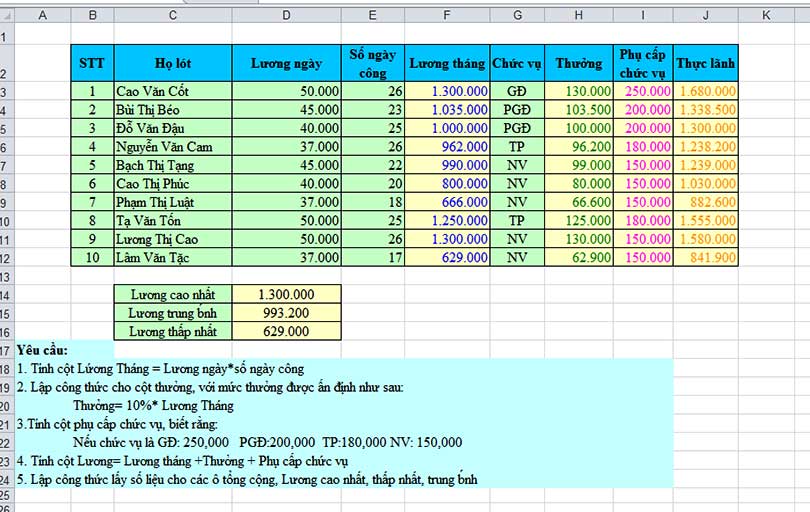Click the 'Lương cao nhất' label cell
The height and width of the screenshot is (512, 810).
pyautogui.click(x=173, y=294)
